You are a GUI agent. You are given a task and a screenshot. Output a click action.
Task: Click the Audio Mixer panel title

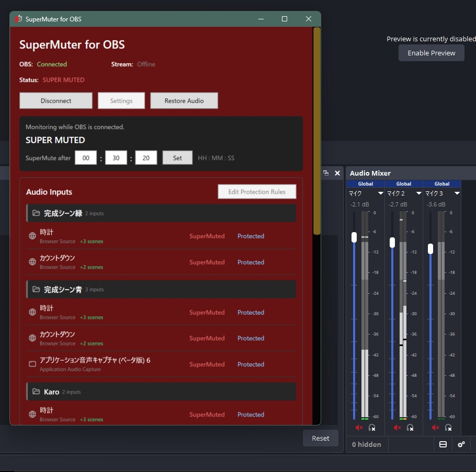[370, 173]
